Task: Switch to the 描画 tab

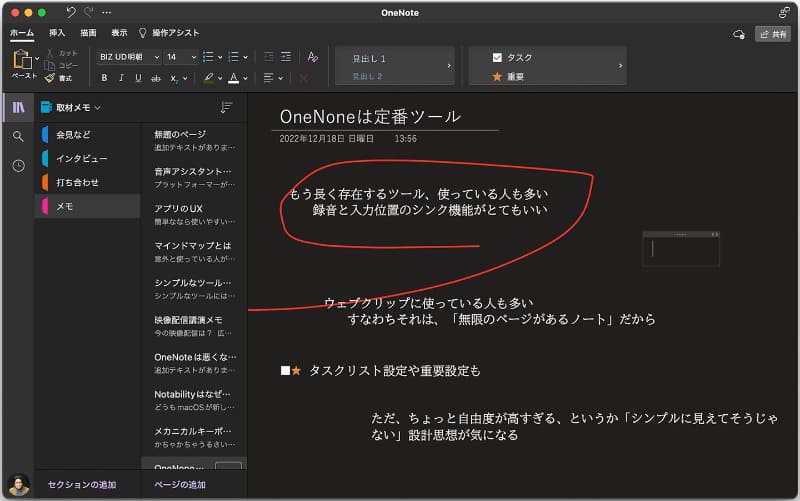Action: coord(88,33)
